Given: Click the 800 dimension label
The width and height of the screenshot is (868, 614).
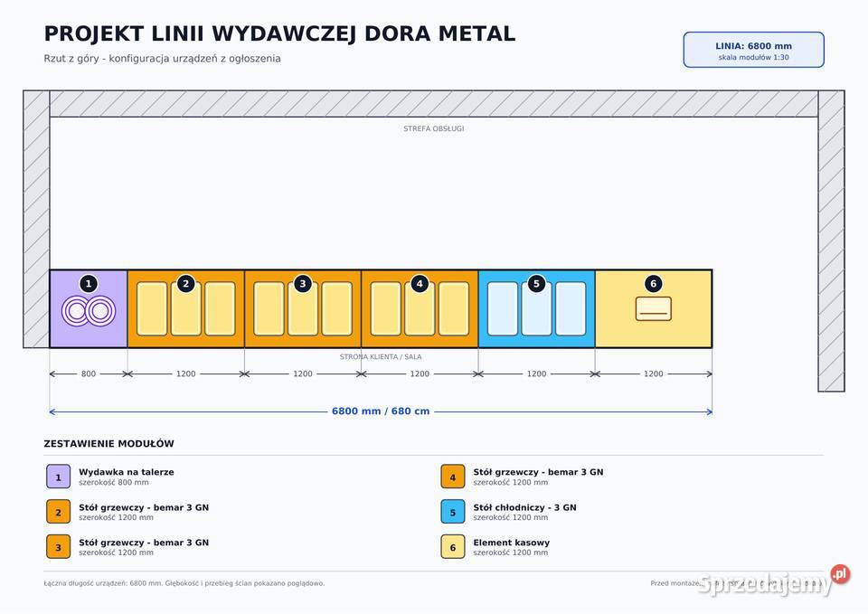Looking at the screenshot, I should point(89,373).
